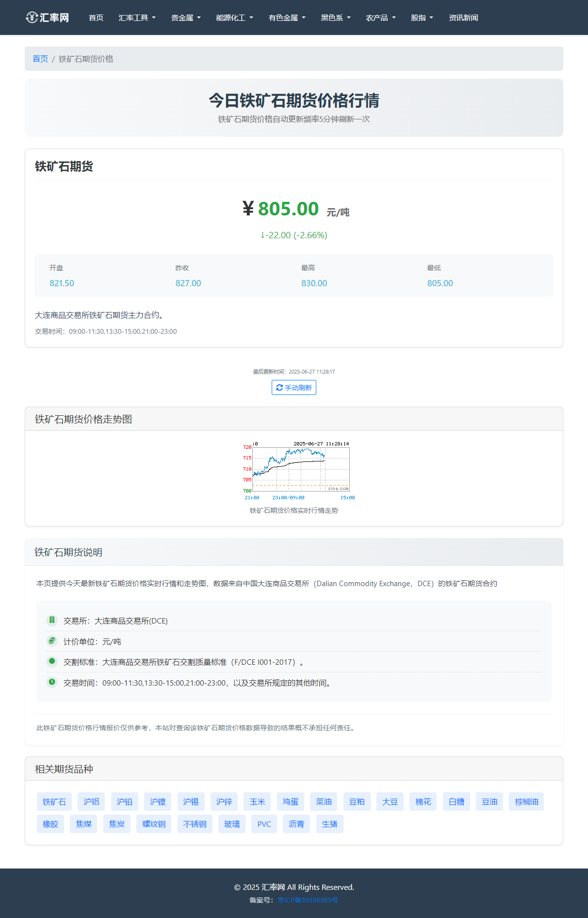Click the badge icon beside 交割标准
The width and height of the screenshot is (588, 918).
52,661
